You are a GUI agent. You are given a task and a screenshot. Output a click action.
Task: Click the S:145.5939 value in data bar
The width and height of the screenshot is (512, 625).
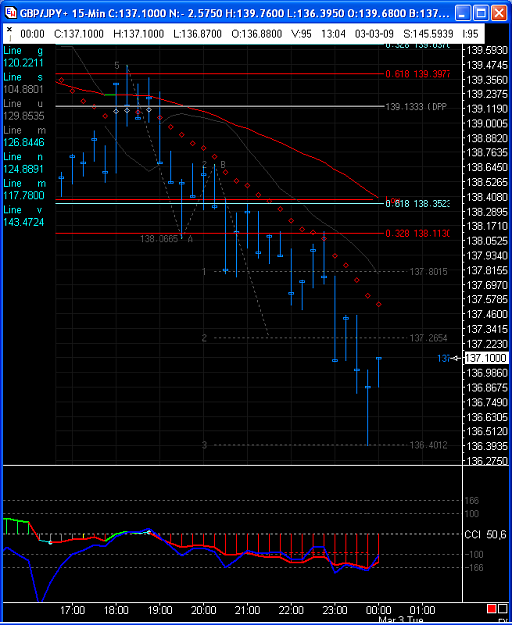click(x=428, y=34)
